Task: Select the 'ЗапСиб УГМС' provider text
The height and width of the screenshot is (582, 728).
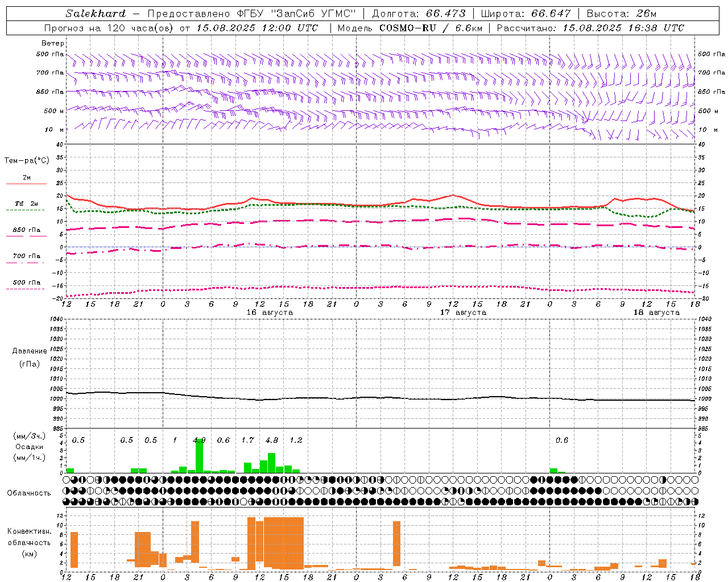Action: 313,14
